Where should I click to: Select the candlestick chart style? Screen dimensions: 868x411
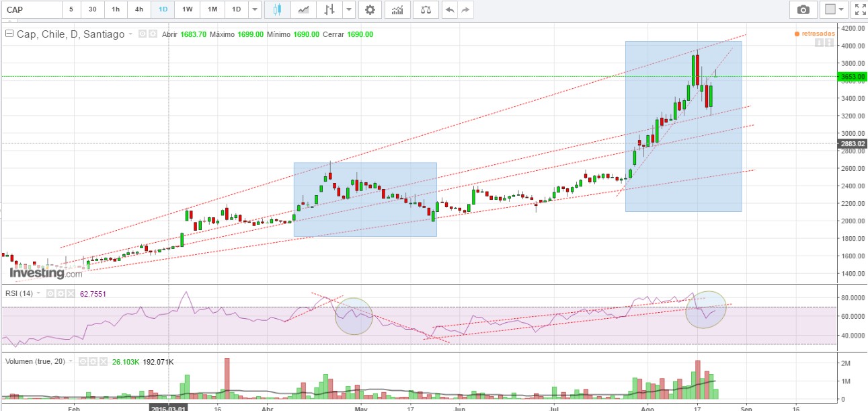pyautogui.click(x=278, y=9)
